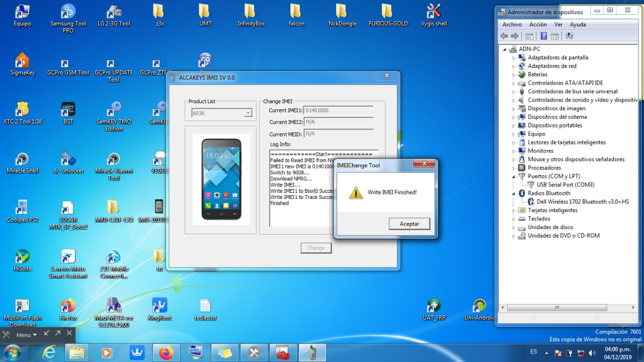
Task: Open the dc-unlocker desktop icon
Action: coord(68,162)
